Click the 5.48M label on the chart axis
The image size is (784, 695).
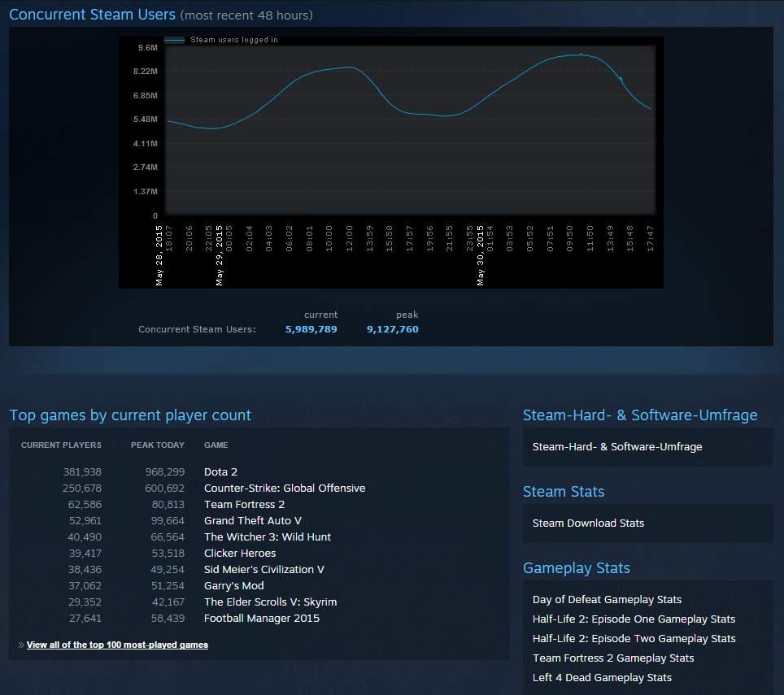[145, 119]
